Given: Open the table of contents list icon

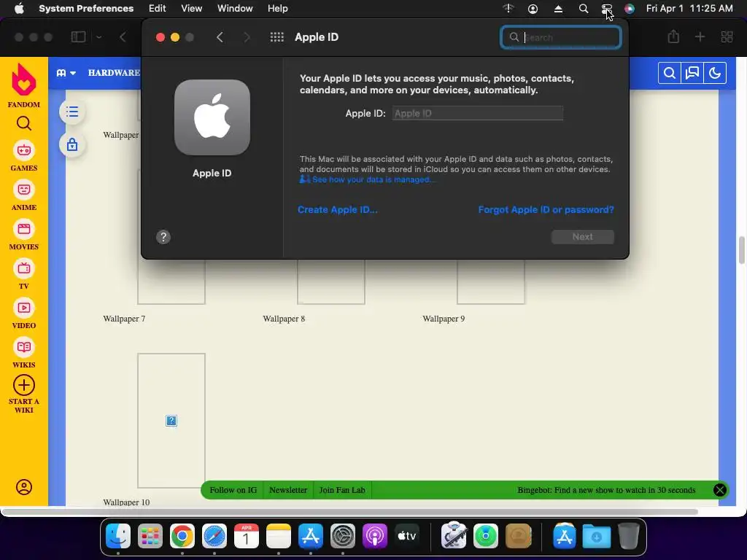Looking at the screenshot, I should tap(72, 112).
